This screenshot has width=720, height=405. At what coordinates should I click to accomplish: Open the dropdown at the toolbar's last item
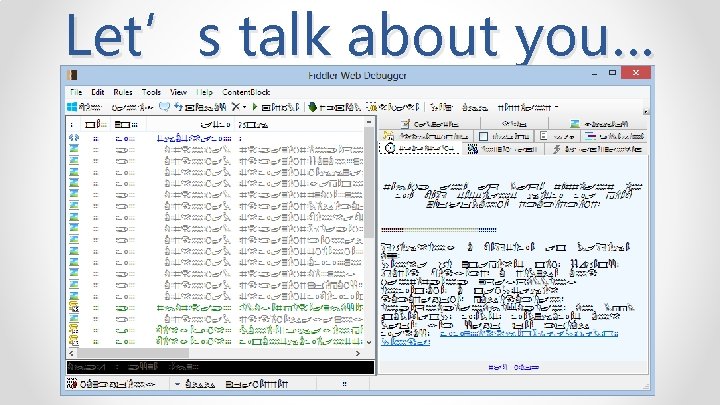pos(556,107)
